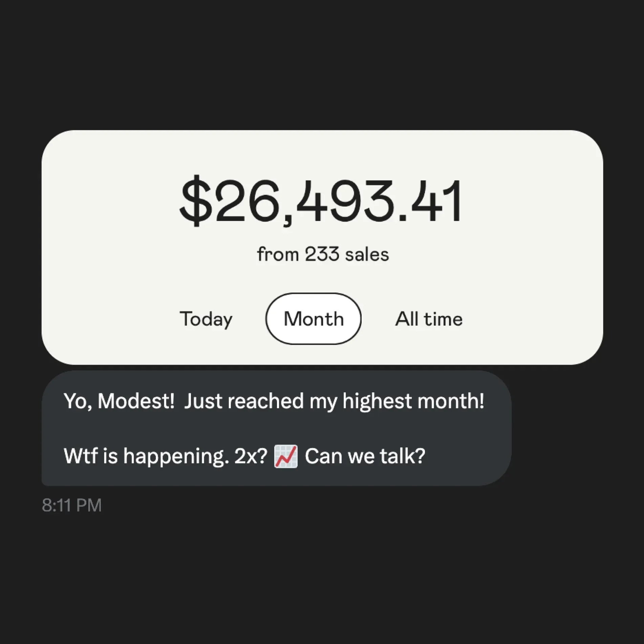Click the 'Just reached' message text
Screen dimensions: 644x644
(244, 401)
